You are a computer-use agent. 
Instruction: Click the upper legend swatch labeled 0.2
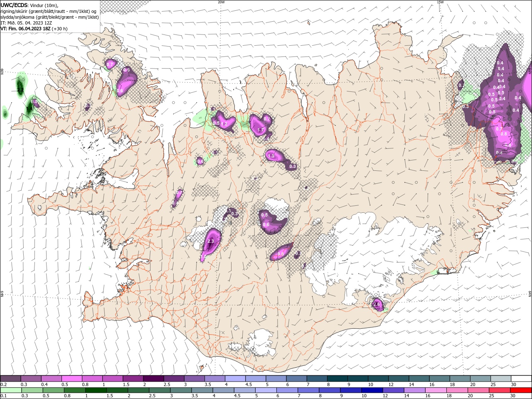[10, 379]
